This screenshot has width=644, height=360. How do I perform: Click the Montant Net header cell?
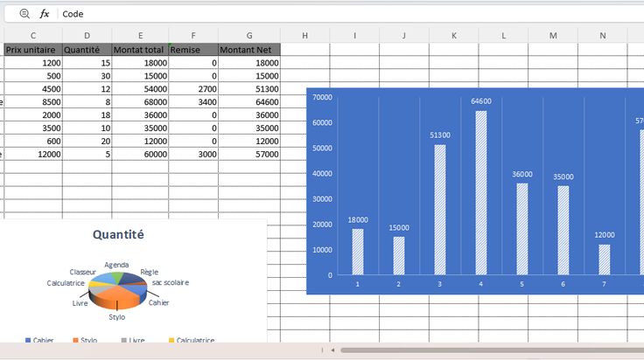click(x=249, y=50)
